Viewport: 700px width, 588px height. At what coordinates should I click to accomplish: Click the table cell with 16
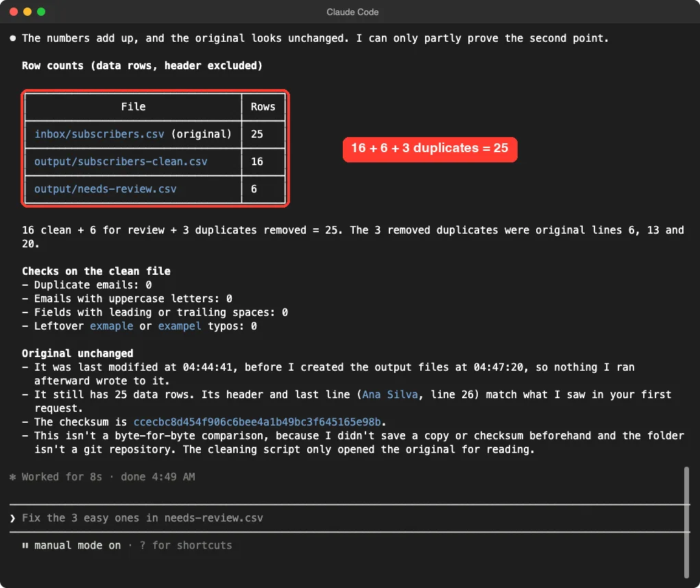[x=263, y=162]
